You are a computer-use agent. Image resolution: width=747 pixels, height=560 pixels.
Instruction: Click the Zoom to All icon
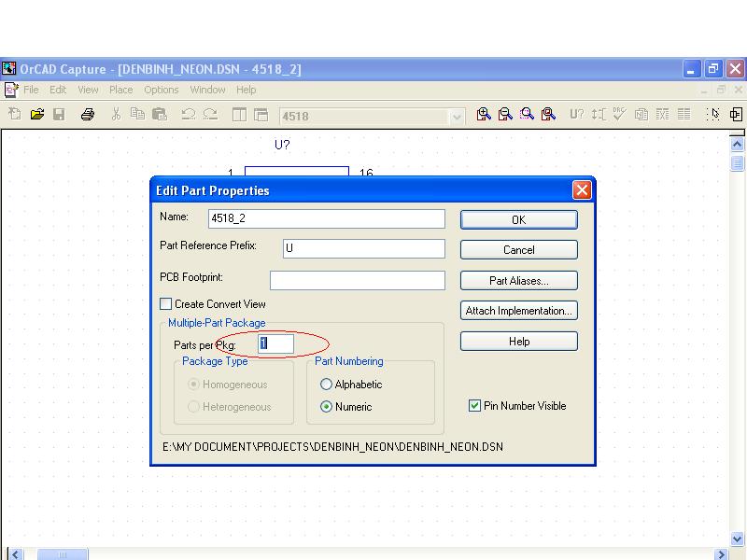[548, 114]
